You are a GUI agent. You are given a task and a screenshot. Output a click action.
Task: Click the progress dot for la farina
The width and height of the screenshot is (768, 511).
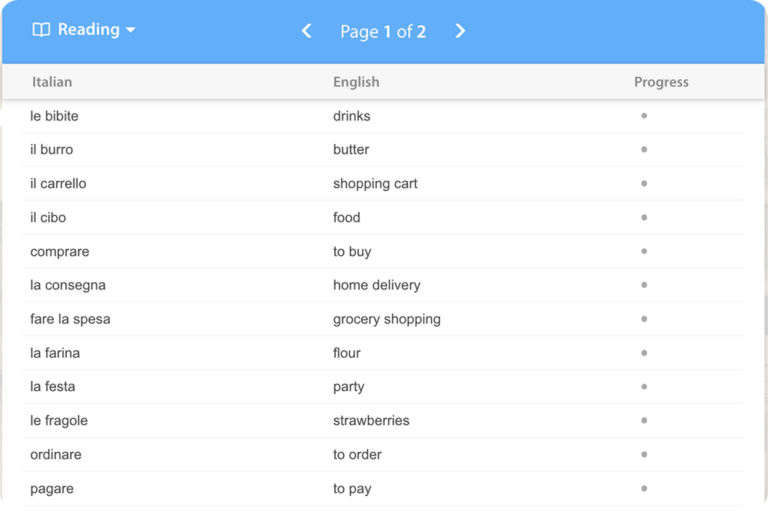tap(644, 353)
